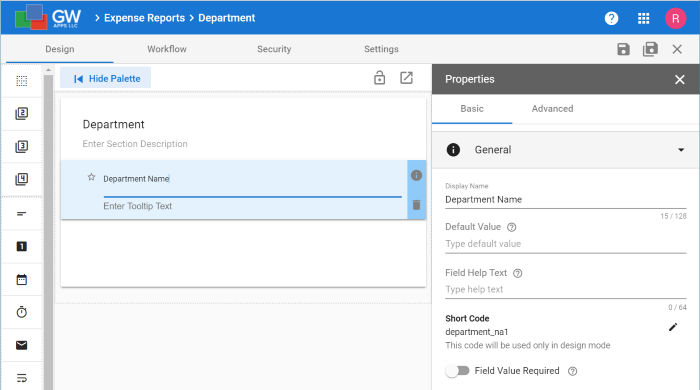Image resolution: width=700 pixels, height=390 pixels.
Task: Click the save and close icon
Action: coord(650,49)
